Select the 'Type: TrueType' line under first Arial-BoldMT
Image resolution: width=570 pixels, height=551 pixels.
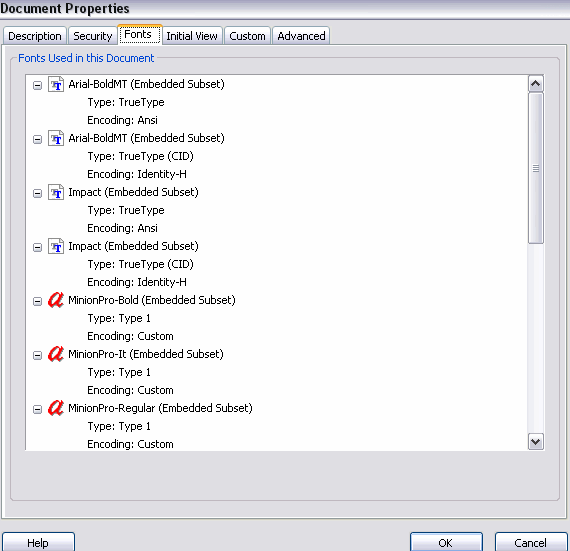pyautogui.click(x=126, y=102)
